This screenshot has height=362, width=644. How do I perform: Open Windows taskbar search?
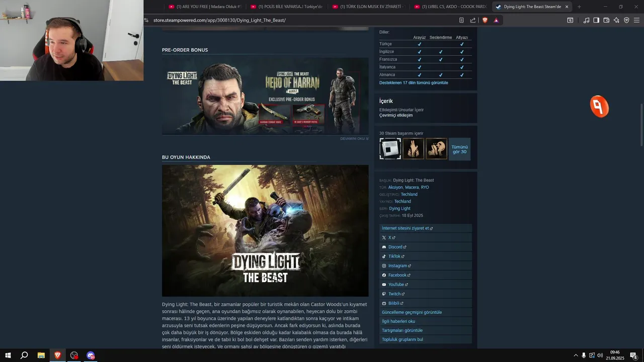24,355
